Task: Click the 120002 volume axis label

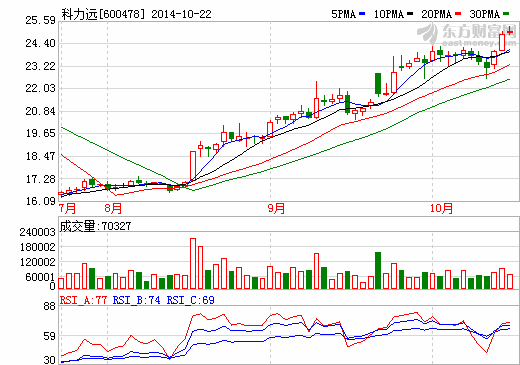Action: pyautogui.click(x=37, y=262)
